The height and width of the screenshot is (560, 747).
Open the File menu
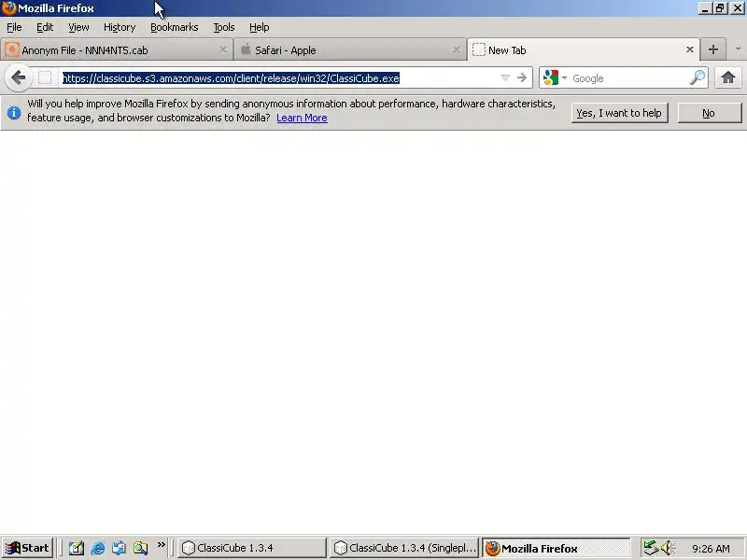click(14, 27)
